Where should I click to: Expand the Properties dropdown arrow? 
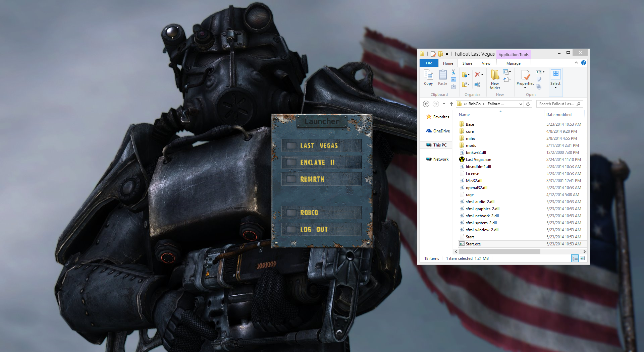tap(525, 88)
